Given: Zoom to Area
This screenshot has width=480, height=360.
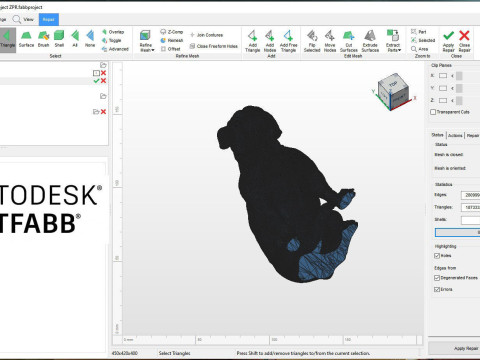Looking at the screenshot, I should 420,49.
